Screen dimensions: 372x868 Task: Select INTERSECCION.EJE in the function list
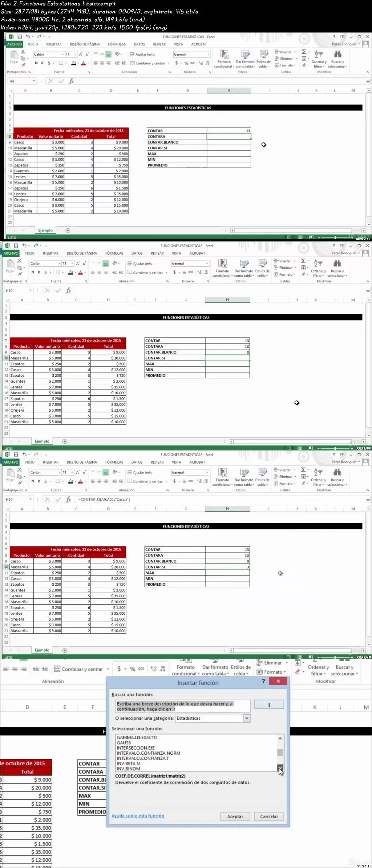(136, 748)
